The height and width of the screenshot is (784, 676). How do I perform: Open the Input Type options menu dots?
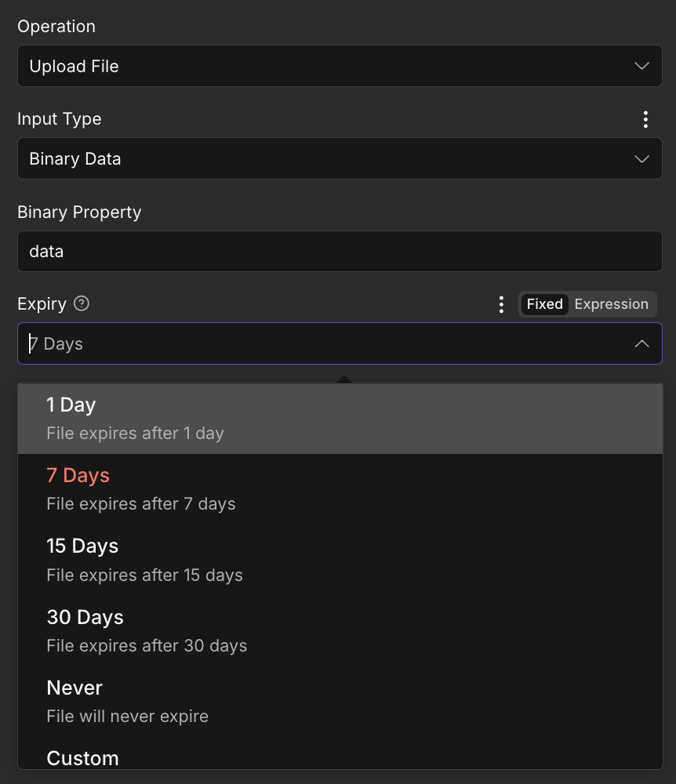point(645,119)
